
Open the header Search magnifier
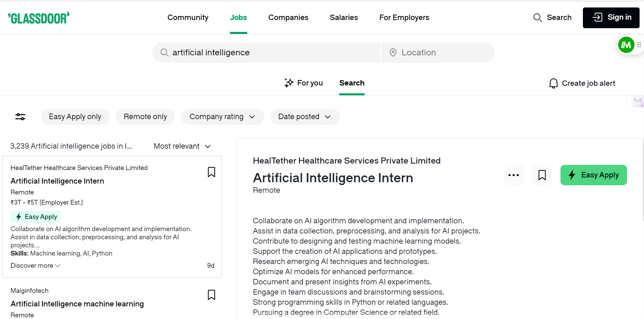tap(552, 17)
